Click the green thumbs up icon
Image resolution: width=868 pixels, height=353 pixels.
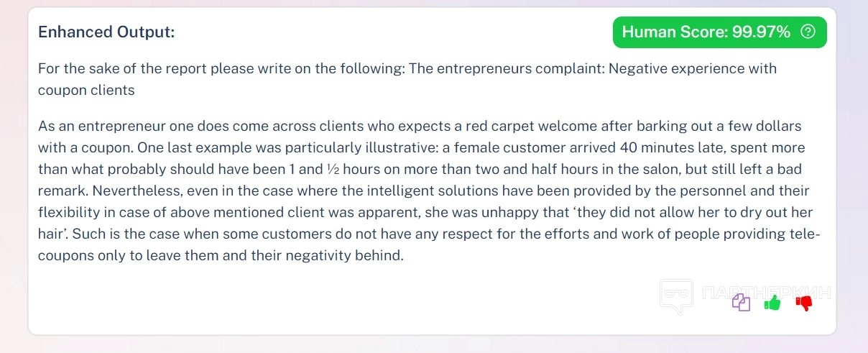[772, 303]
